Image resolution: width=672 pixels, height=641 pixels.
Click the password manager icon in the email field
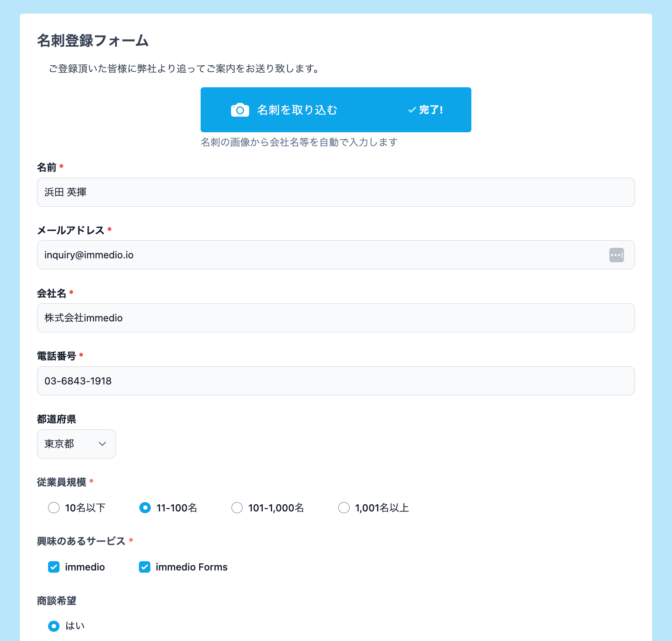[616, 255]
